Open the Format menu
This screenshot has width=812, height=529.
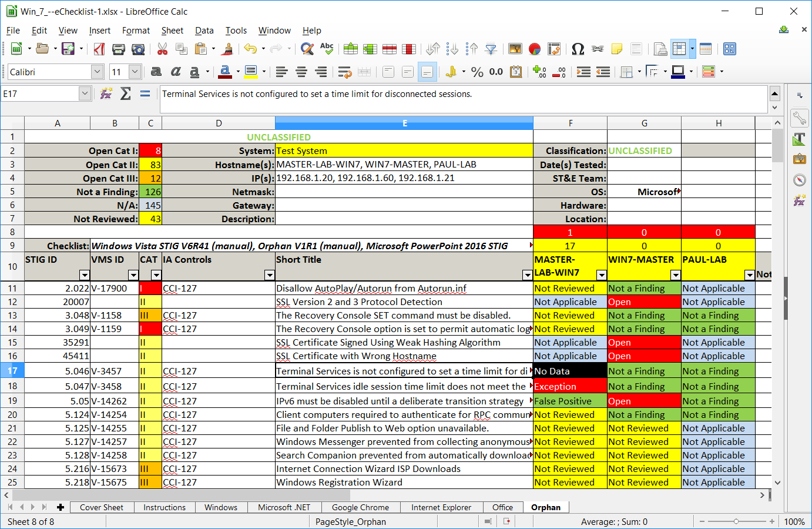click(136, 31)
